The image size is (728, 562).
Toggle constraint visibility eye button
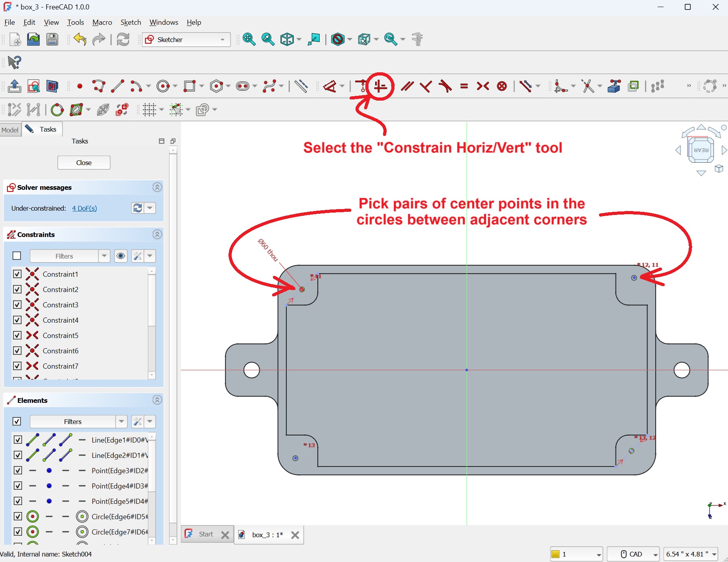[121, 256]
